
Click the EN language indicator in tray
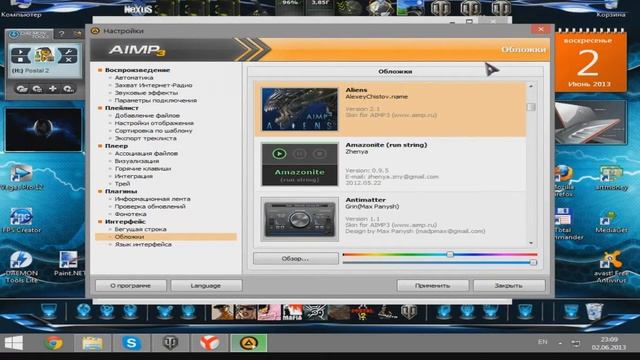(x=542, y=342)
